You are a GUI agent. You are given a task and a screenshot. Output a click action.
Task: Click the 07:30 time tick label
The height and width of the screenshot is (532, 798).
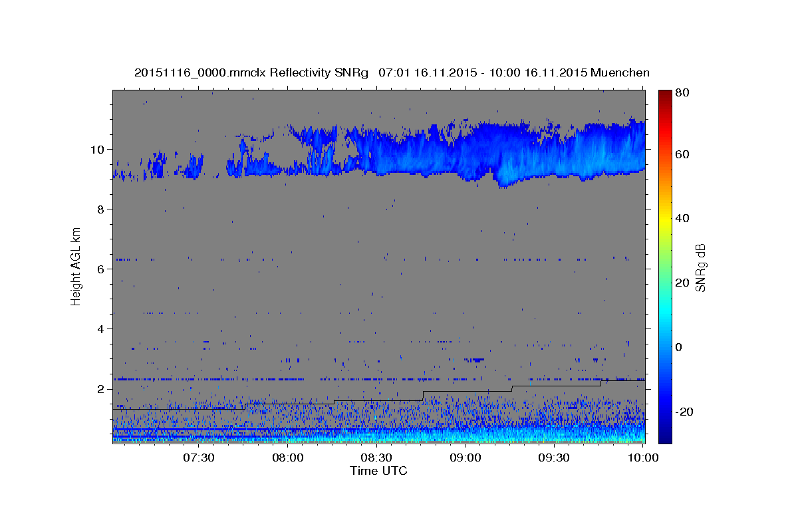click(x=198, y=458)
